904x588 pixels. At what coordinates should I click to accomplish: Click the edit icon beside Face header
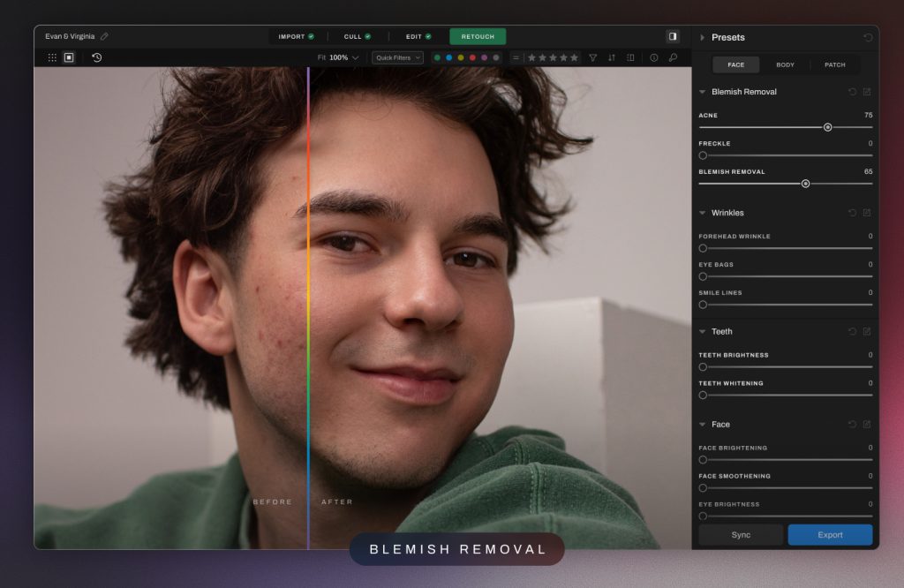(867, 425)
